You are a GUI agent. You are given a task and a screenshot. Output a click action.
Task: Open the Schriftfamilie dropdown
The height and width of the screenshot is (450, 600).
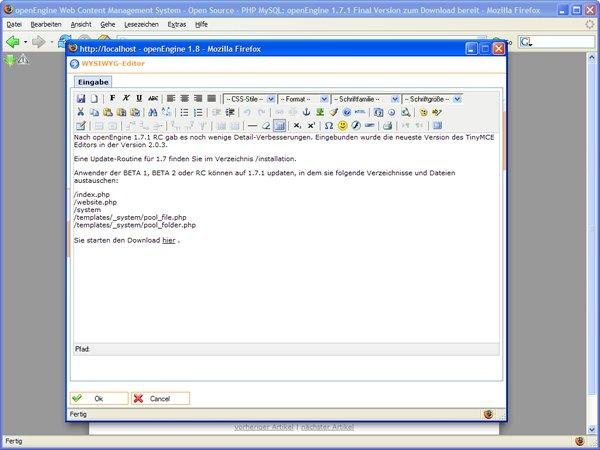coord(365,99)
